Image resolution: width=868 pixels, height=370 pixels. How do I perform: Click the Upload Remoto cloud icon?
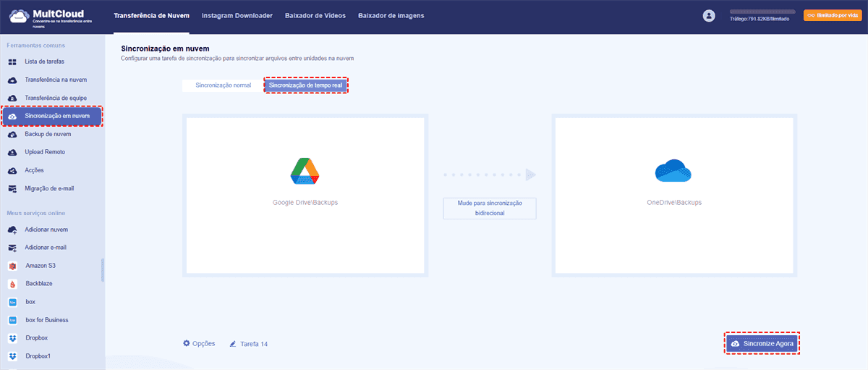click(x=12, y=152)
